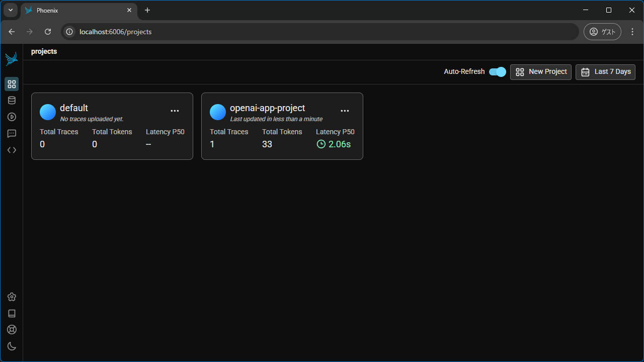The width and height of the screenshot is (644, 362).
Task: Open the Support lifebuoy icon
Action: (12, 330)
